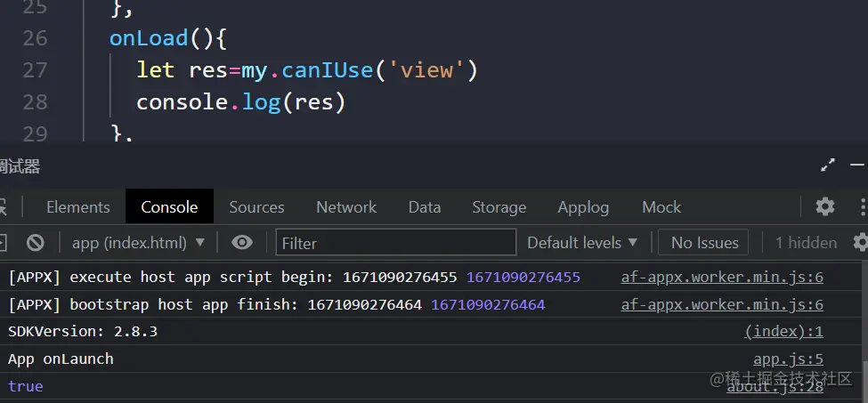This screenshot has height=403, width=868.
Task: Open the Mock tab
Action: click(x=661, y=206)
